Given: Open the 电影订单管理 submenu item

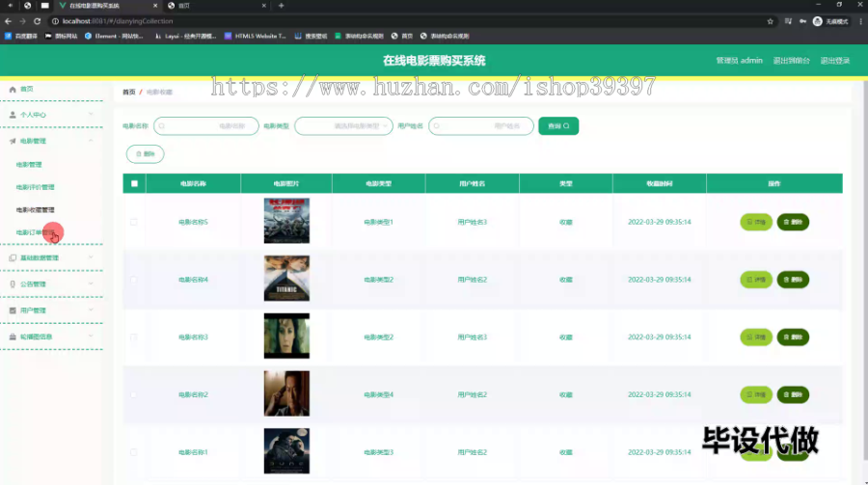Looking at the screenshot, I should click(x=36, y=232).
